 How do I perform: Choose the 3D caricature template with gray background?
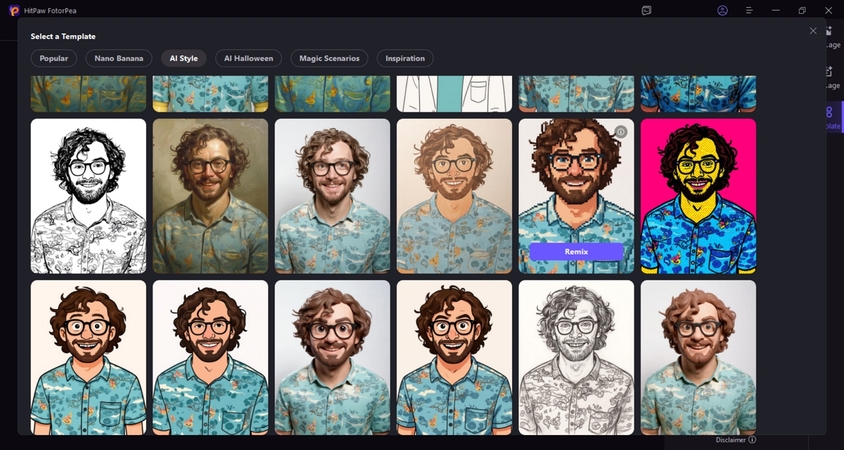pyautogui.click(x=332, y=357)
